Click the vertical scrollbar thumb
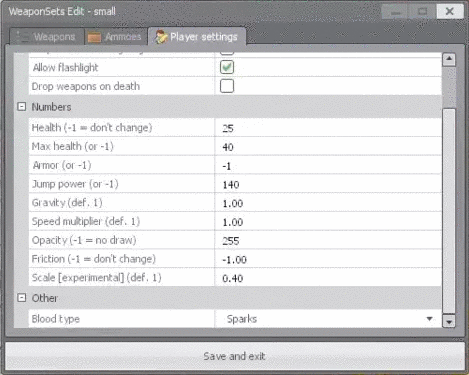The image size is (469, 375). pos(449,211)
